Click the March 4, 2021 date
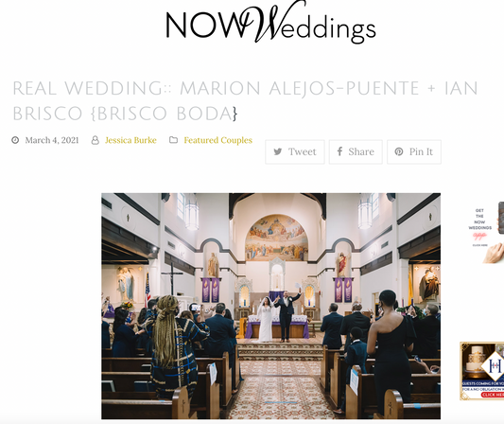Image resolution: width=504 pixels, height=424 pixels. [52, 140]
